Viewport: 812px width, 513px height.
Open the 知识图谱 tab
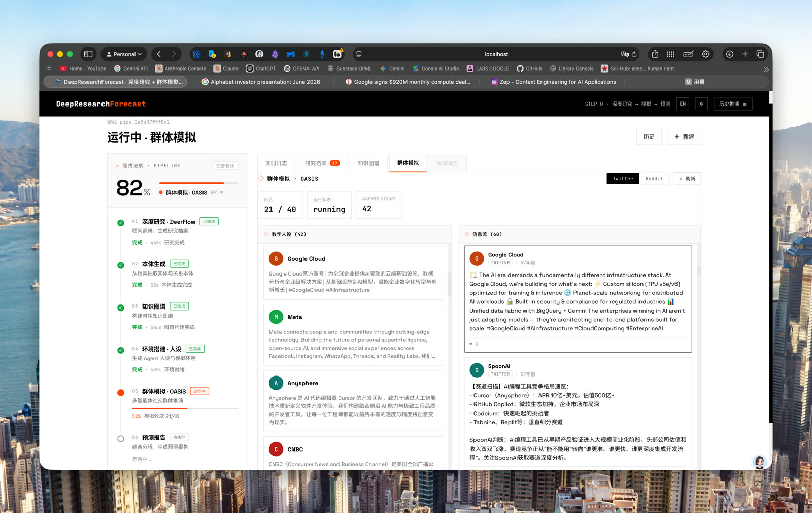point(368,163)
